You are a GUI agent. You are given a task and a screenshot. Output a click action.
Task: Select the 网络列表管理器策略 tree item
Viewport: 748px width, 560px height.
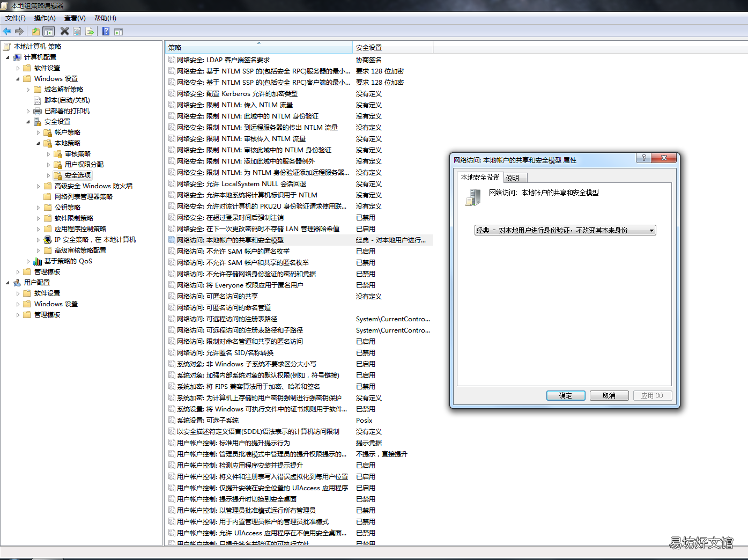(x=84, y=197)
